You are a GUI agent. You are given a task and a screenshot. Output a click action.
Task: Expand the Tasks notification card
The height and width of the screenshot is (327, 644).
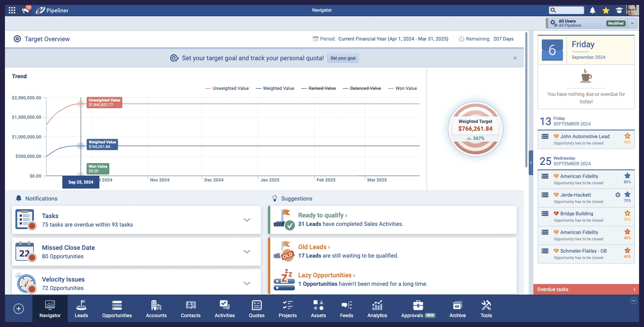click(x=247, y=220)
